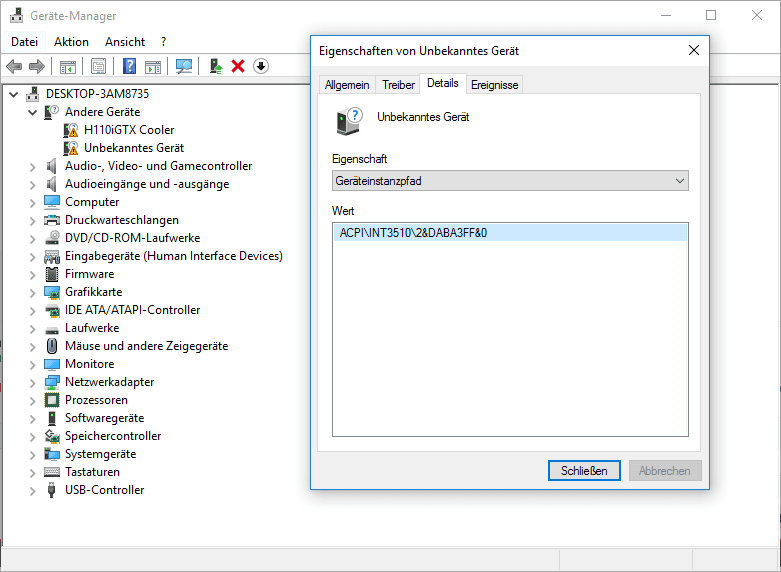The width and height of the screenshot is (781, 572).
Task: Switch to the Treiber tab
Action: (398, 85)
